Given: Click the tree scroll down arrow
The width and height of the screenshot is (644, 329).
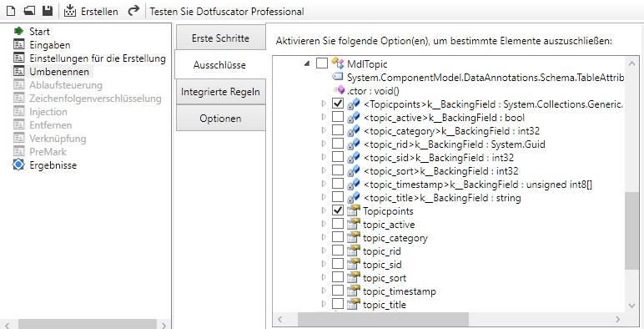Looking at the screenshot, I should point(631,305).
